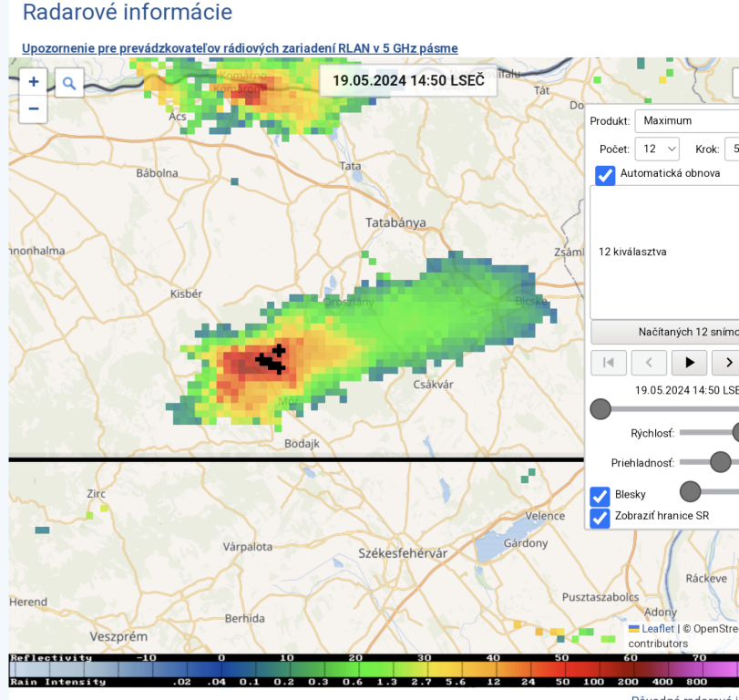The image size is (739, 700).
Task: Step forward one radar frame
Action: pyautogui.click(x=726, y=363)
